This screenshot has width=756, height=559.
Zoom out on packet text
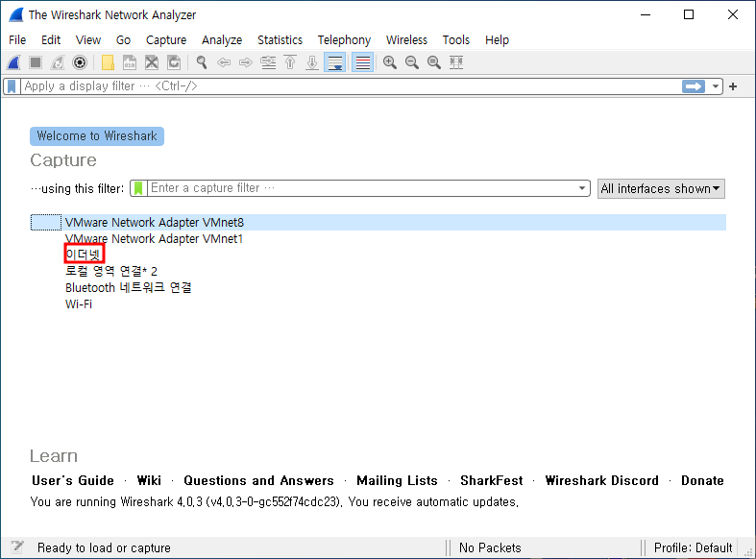pos(412,62)
